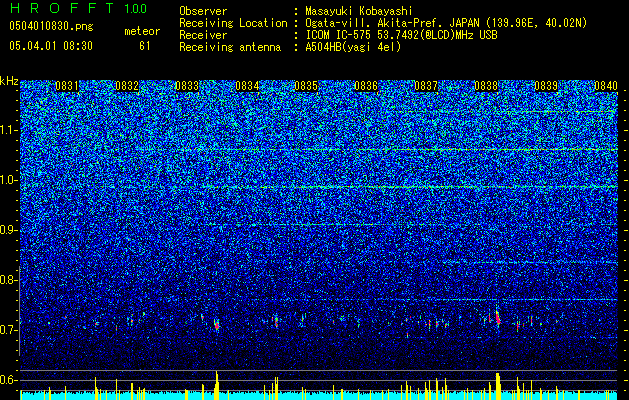Click the tall yellow power spike below 0838

tap(498, 386)
